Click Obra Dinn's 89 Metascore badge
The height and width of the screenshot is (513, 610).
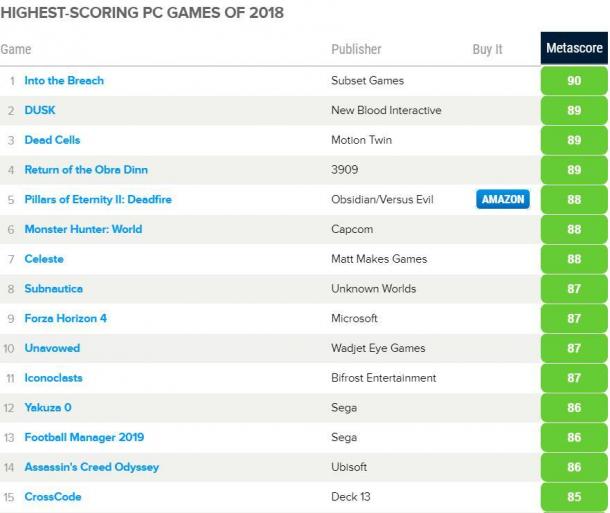click(574, 170)
